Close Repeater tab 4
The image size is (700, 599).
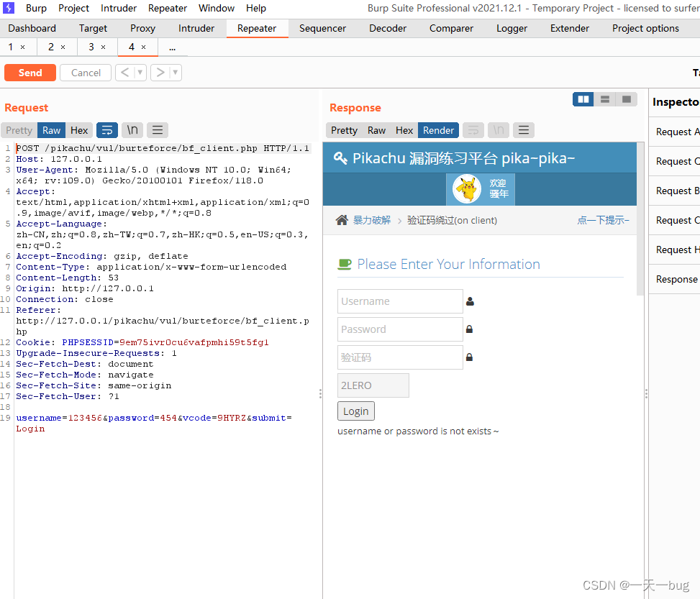tap(143, 47)
